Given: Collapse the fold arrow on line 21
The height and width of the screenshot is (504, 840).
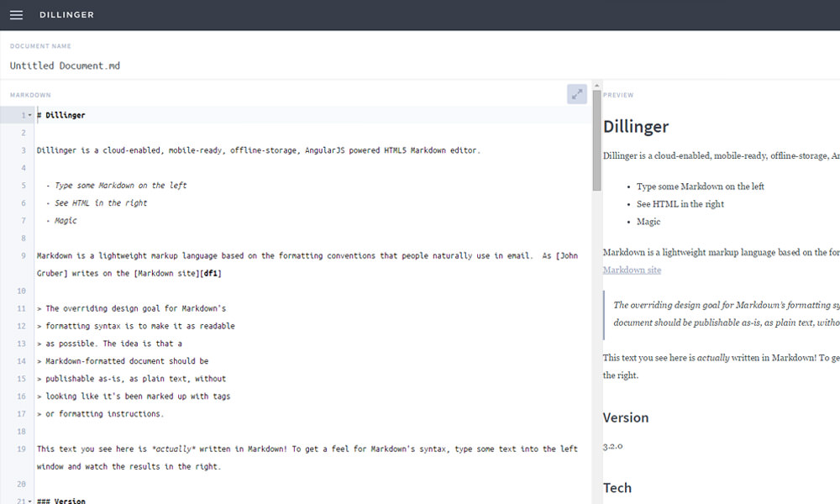Looking at the screenshot, I should point(30,501).
